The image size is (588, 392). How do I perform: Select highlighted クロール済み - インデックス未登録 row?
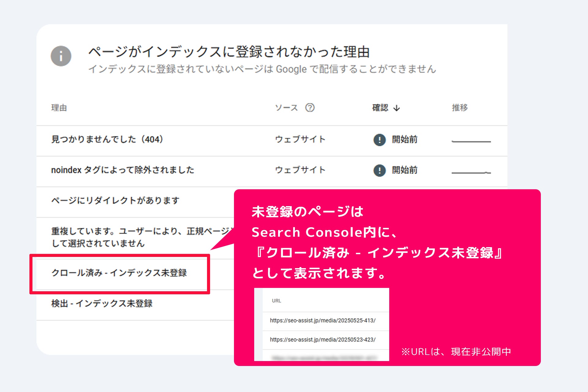point(119,273)
